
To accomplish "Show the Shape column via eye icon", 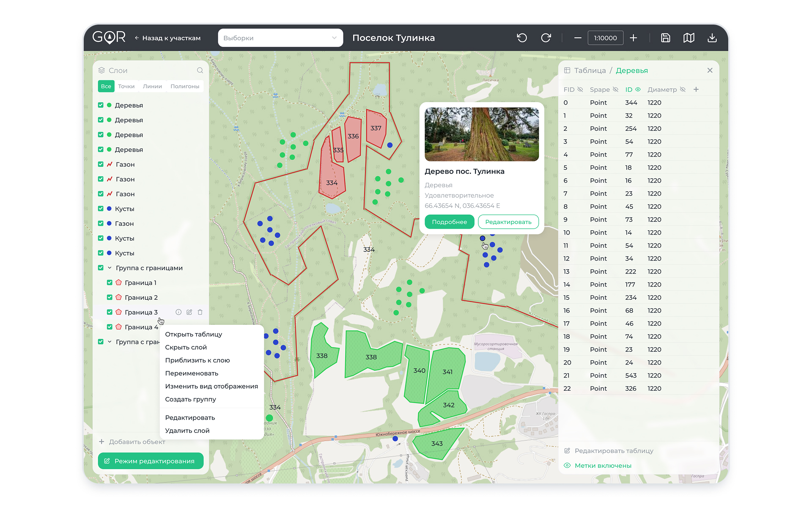I will (616, 89).
